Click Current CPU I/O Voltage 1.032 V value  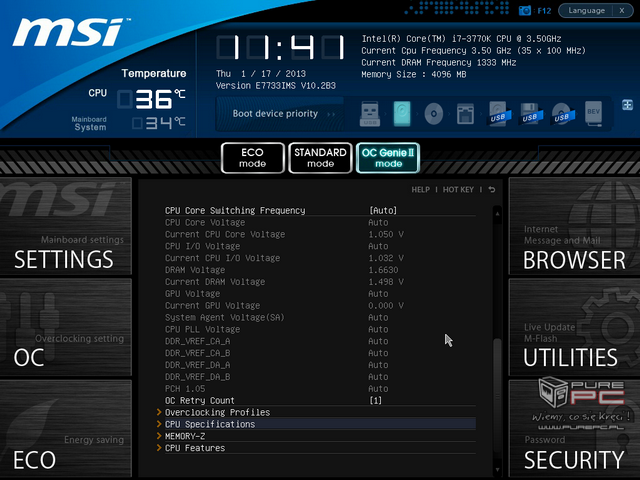coord(386,258)
